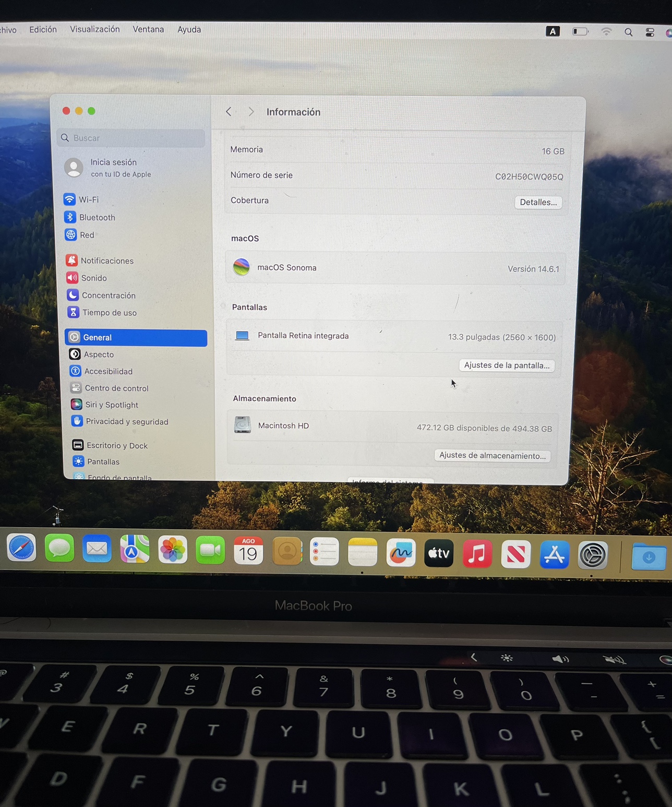Open Sonido settings

click(87, 278)
